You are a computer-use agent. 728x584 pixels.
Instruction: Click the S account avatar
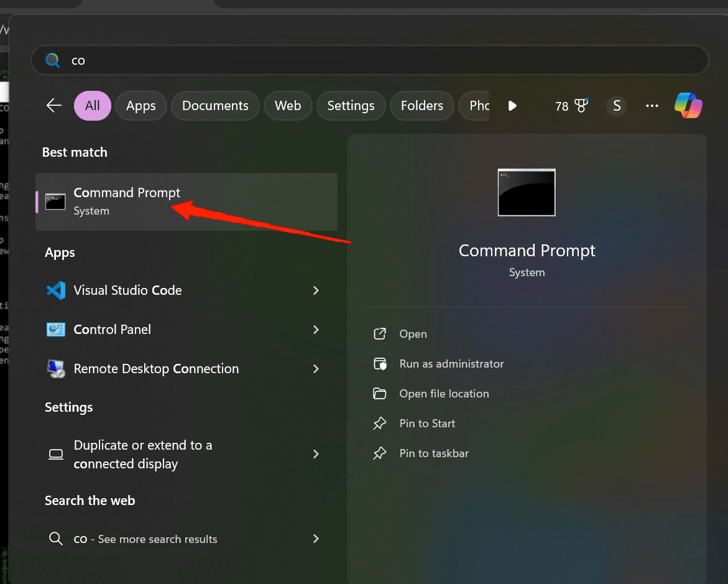click(x=617, y=106)
